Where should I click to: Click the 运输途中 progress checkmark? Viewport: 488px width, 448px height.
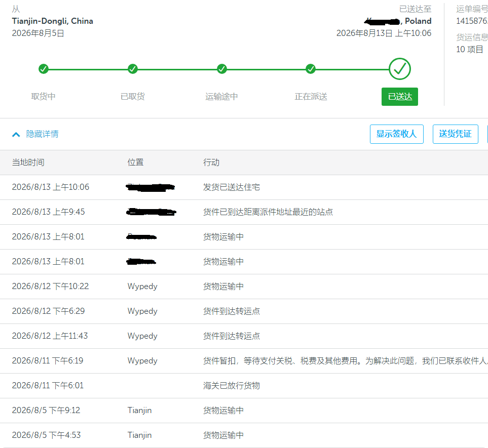222,69
